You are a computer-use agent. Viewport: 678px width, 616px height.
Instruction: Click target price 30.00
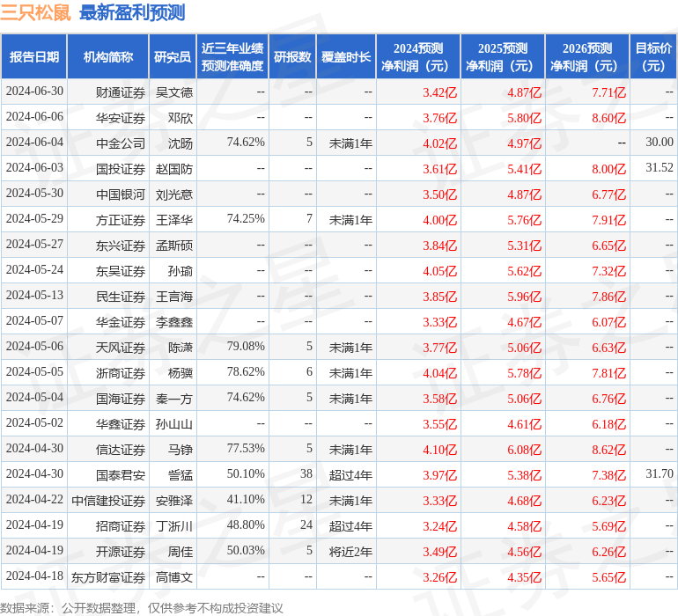[660, 142]
